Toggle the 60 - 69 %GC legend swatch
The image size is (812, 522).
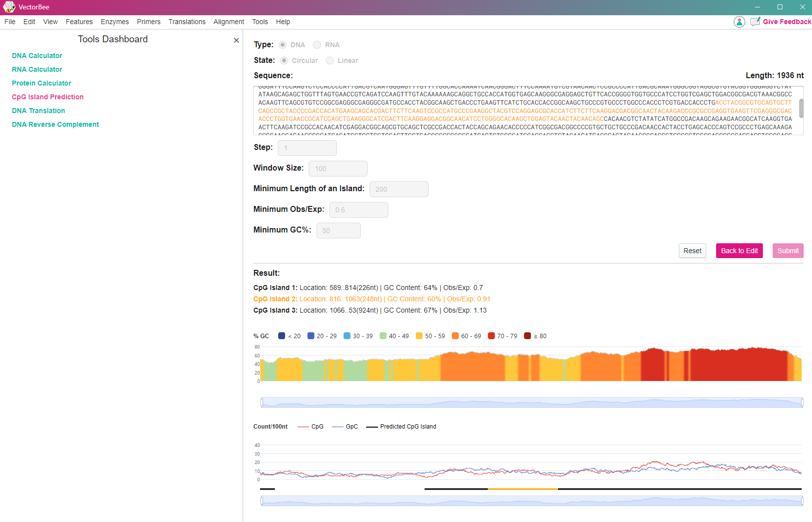455,336
